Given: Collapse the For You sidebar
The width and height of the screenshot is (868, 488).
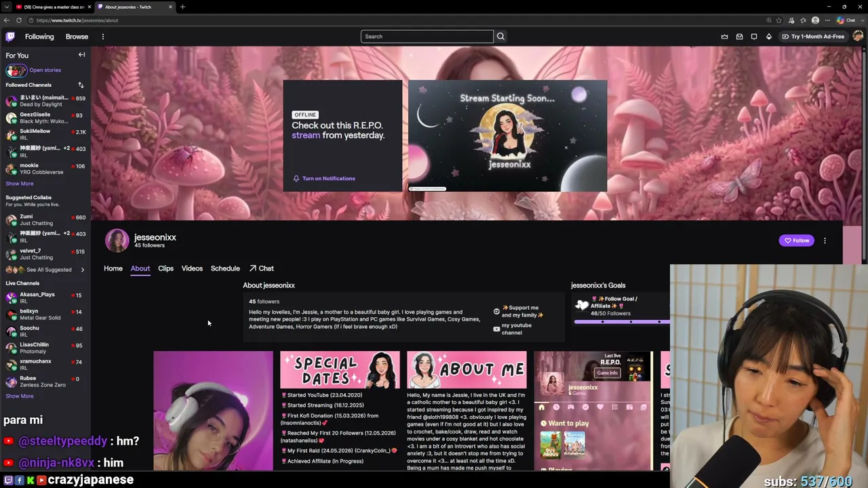Looking at the screenshot, I should coord(81,55).
